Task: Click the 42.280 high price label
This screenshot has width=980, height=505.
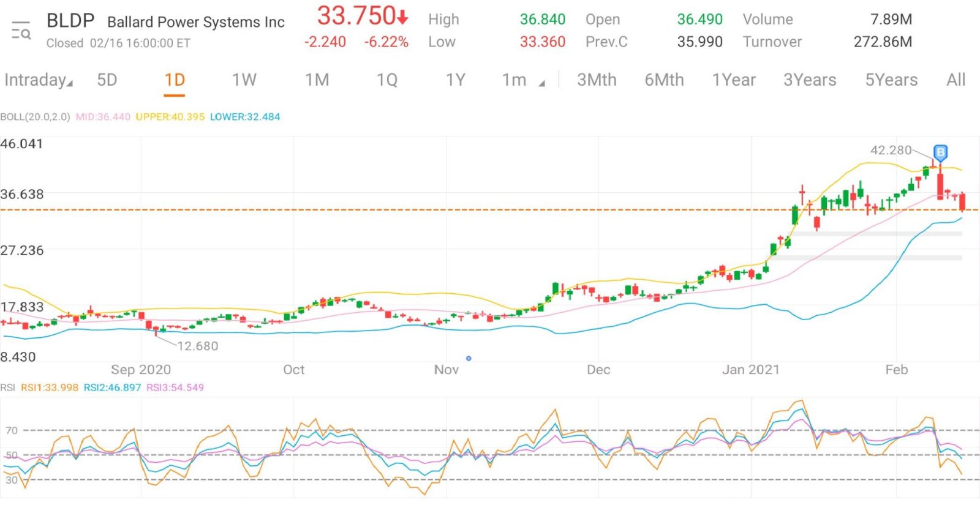Action: click(x=891, y=150)
